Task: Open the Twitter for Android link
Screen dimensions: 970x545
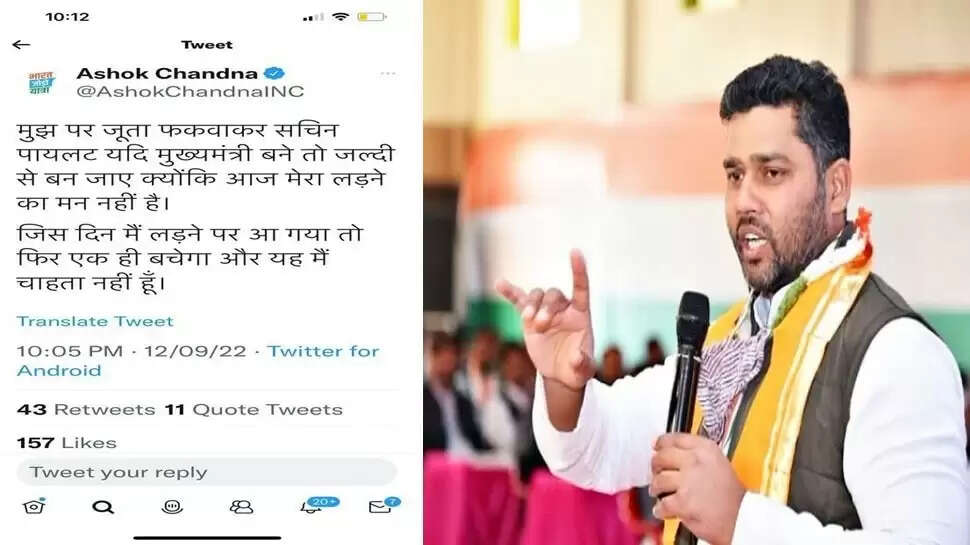Action: click(x=198, y=361)
